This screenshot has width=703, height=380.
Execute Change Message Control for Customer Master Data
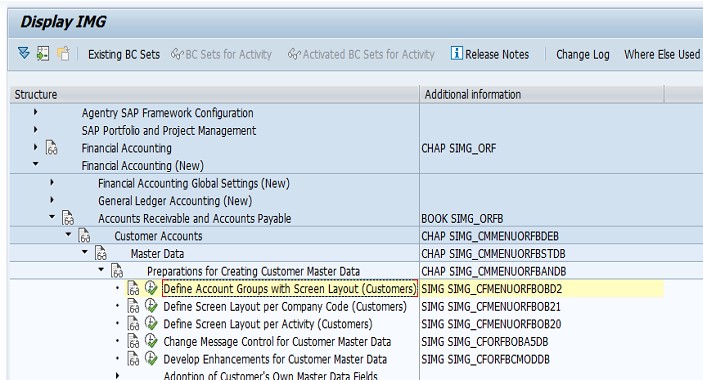pos(151,341)
